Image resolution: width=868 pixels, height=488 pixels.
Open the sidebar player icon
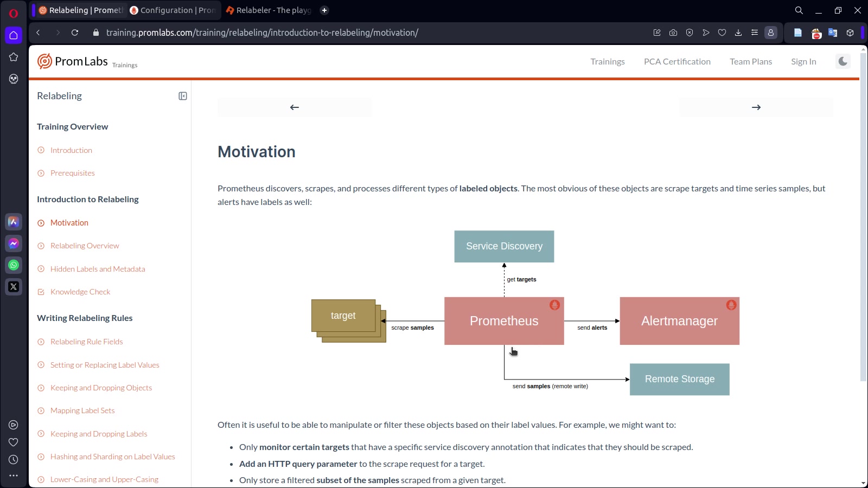[14, 425]
